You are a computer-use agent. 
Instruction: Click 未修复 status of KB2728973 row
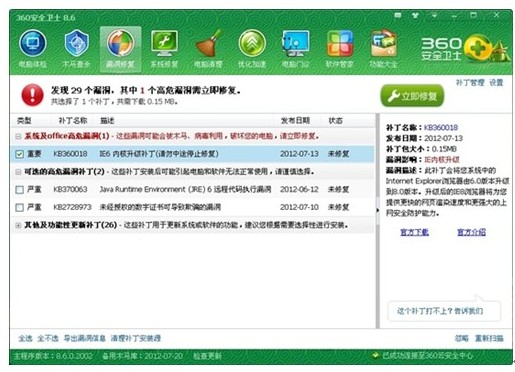[x=338, y=207]
